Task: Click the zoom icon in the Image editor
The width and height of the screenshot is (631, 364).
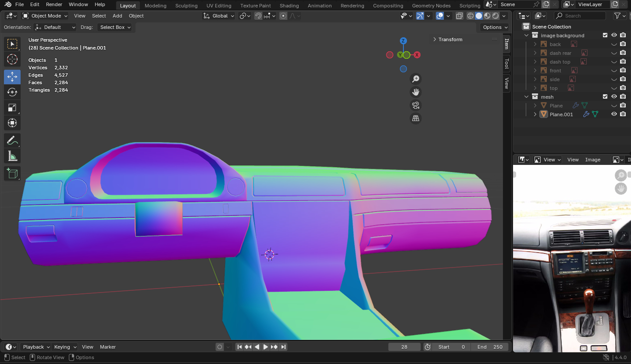Action: tap(621, 175)
